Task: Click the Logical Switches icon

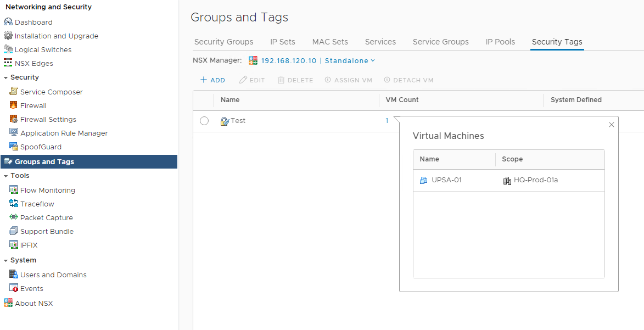Action: tap(8, 49)
